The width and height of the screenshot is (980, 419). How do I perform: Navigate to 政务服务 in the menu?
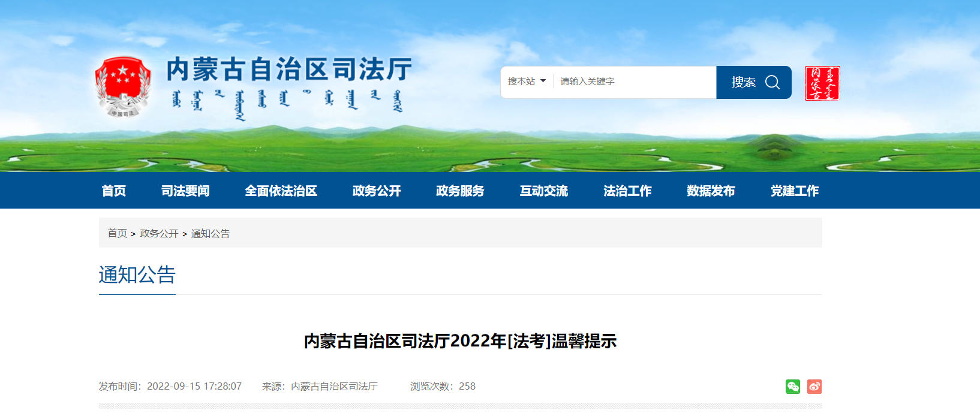[x=460, y=191]
